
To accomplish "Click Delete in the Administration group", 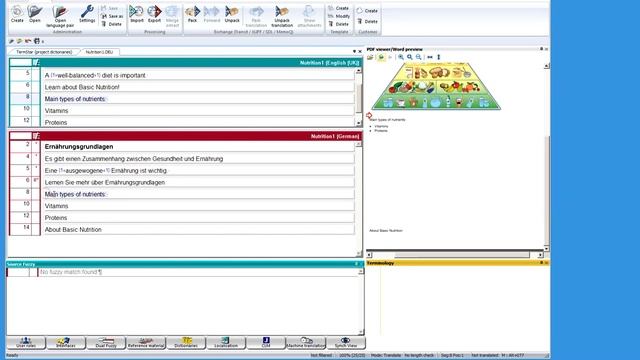I will pos(111,24).
